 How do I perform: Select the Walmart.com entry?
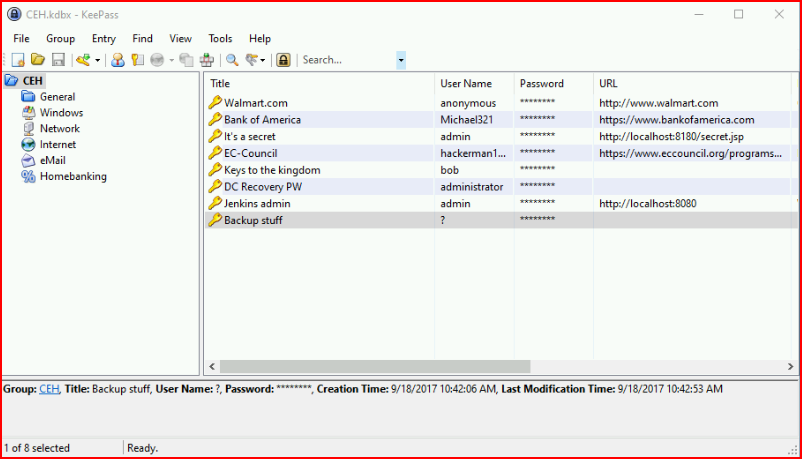[256, 103]
